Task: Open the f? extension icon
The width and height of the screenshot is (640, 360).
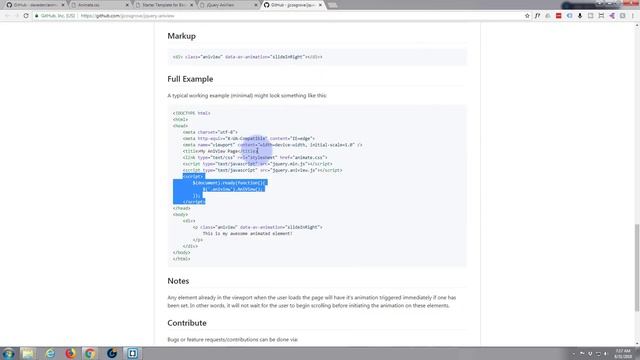Action: [x=537, y=16]
